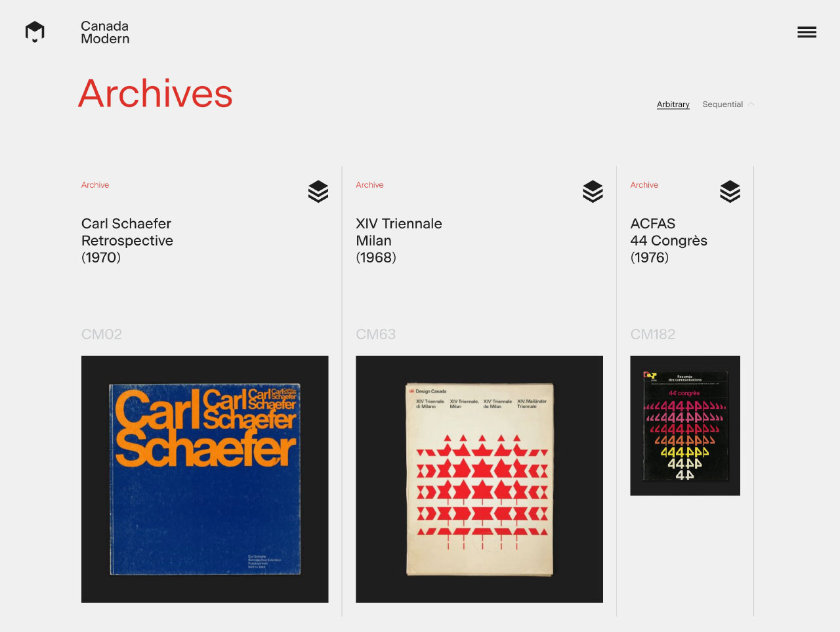Click the Archive label above ACFAS
840x632 pixels.
pyautogui.click(x=644, y=185)
